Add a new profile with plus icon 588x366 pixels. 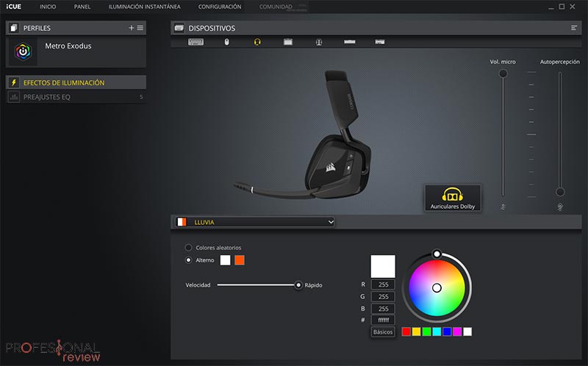click(x=132, y=28)
